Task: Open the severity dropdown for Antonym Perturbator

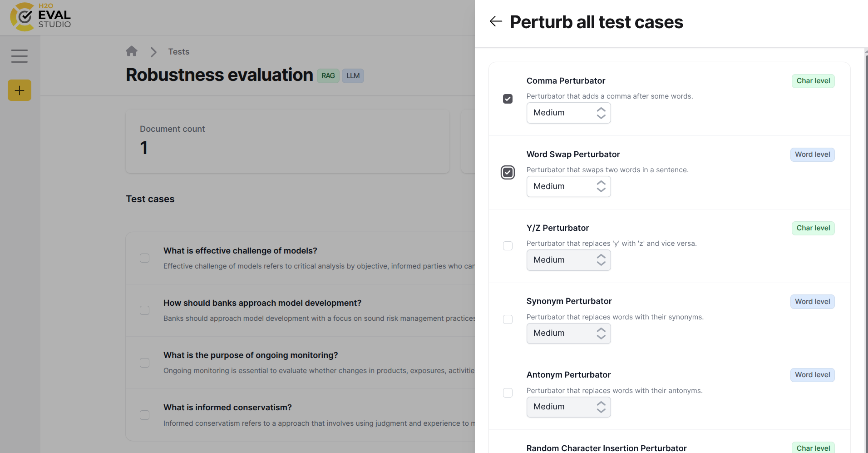Action: tap(568, 407)
